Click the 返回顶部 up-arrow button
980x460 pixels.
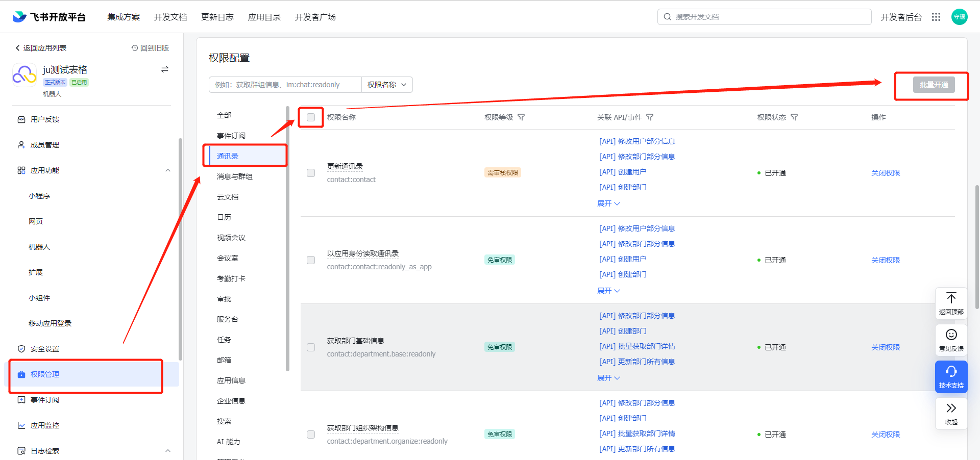coord(951,303)
